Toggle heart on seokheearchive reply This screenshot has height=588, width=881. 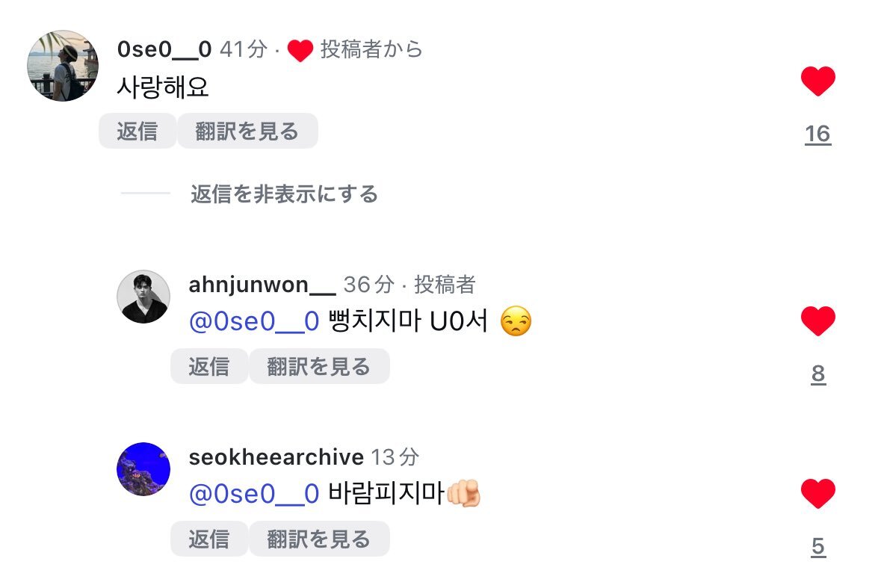click(x=817, y=493)
